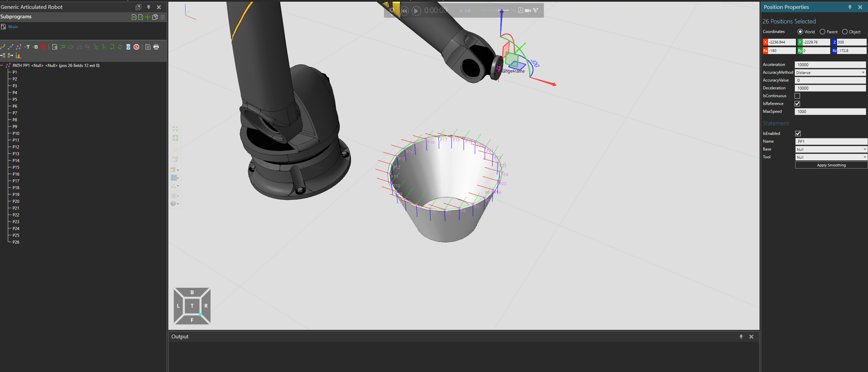Enable the IsContinuous checkbox
868x372 pixels.
coord(797,96)
